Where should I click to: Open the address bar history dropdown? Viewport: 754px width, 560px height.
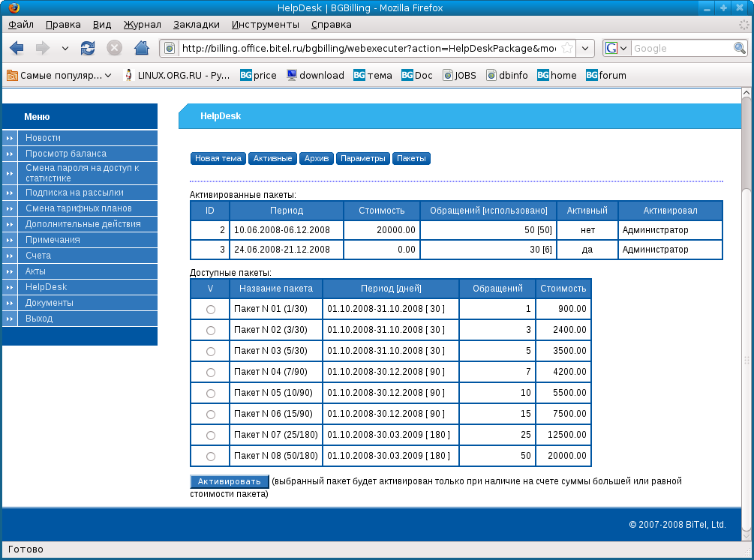click(585, 48)
